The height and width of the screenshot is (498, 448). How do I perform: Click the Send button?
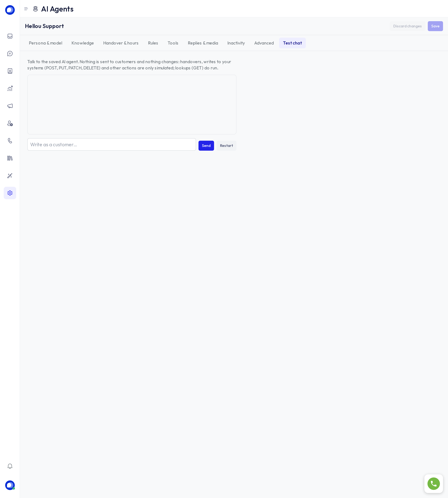tap(206, 146)
